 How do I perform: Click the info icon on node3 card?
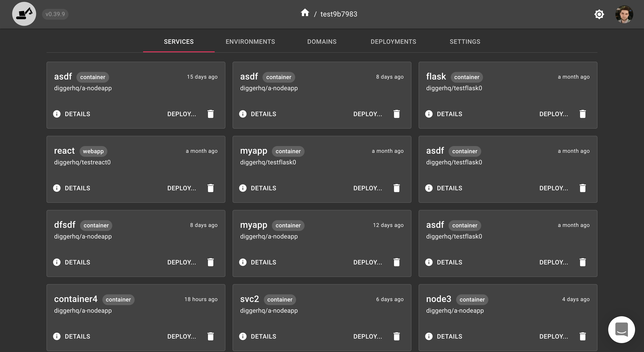click(x=429, y=336)
